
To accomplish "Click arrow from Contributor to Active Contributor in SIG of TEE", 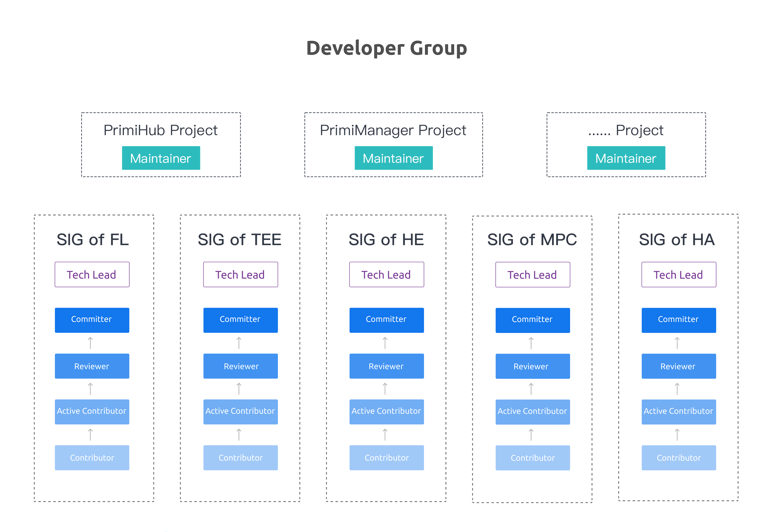I will (x=239, y=435).
